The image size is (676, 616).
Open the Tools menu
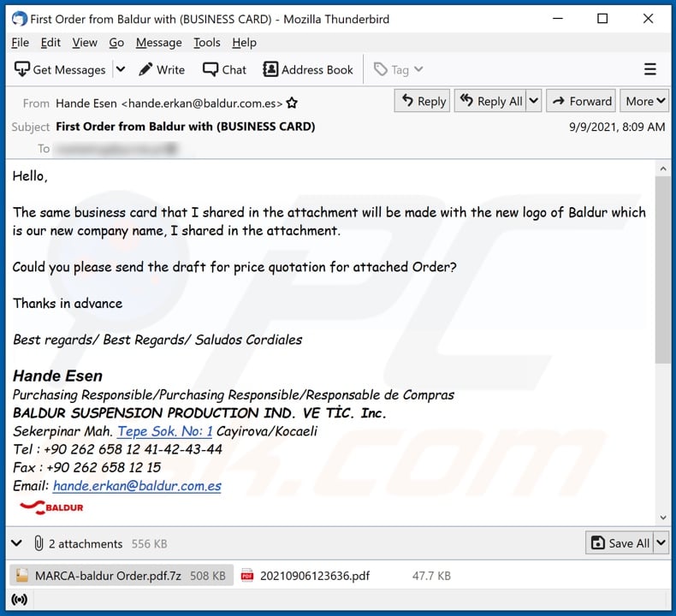(206, 43)
